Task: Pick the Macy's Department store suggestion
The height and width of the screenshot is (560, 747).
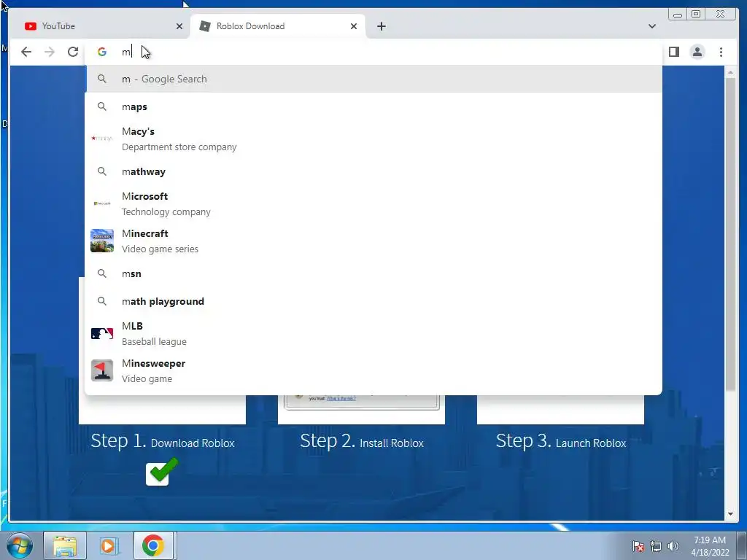Action: coord(373,139)
